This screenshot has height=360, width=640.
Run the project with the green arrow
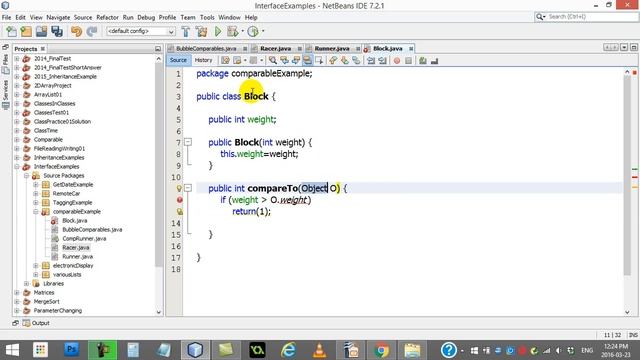coord(218,31)
